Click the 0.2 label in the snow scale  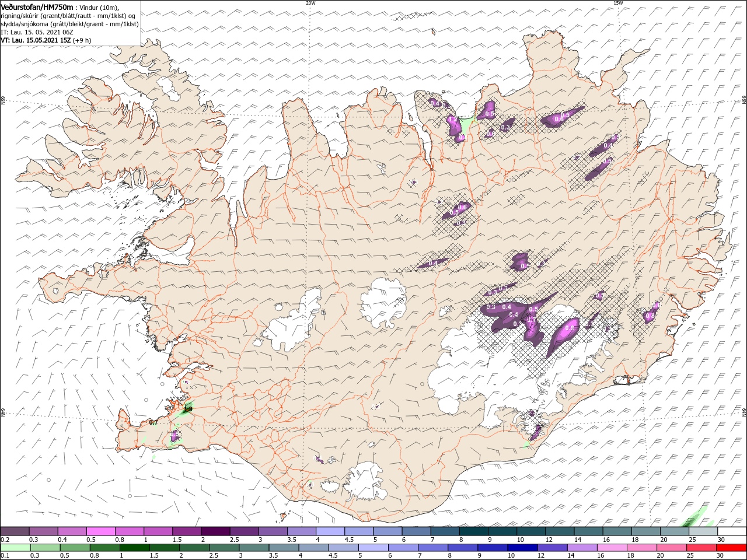[4, 540]
